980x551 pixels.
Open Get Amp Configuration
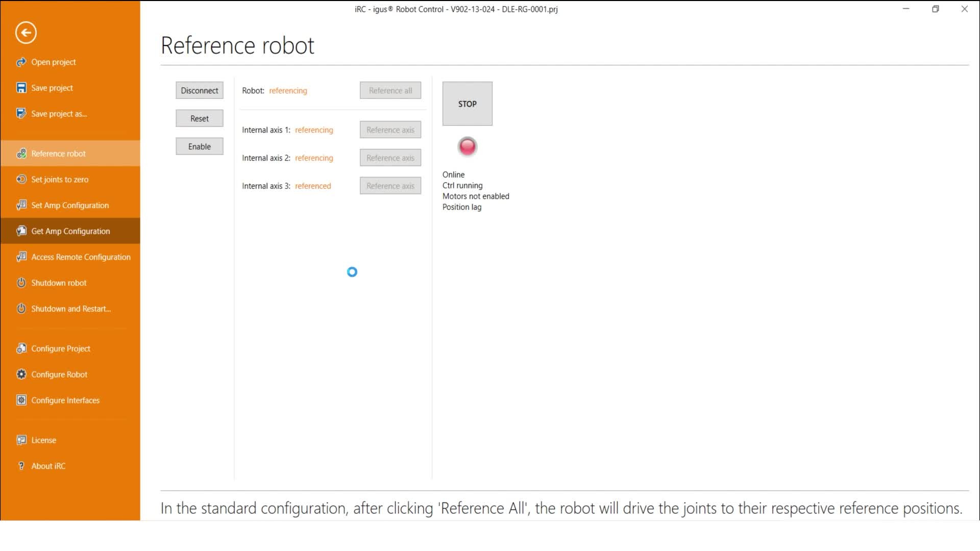point(70,231)
